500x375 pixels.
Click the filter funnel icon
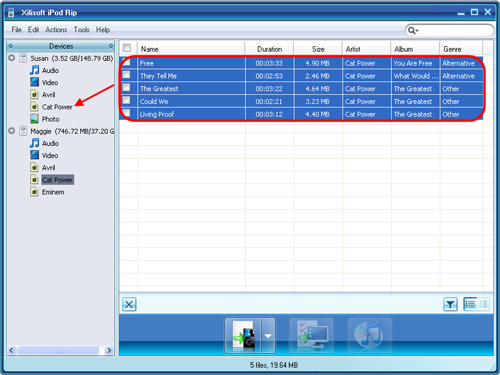(450, 304)
